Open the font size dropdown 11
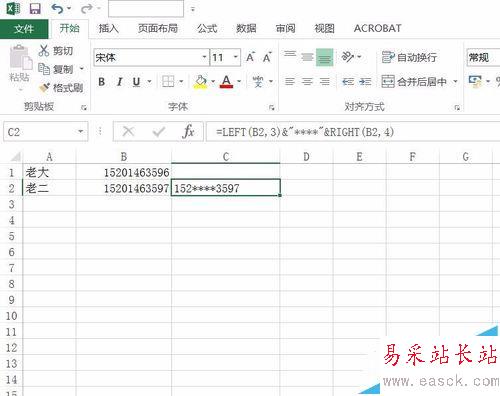 (x=235, y=57)
